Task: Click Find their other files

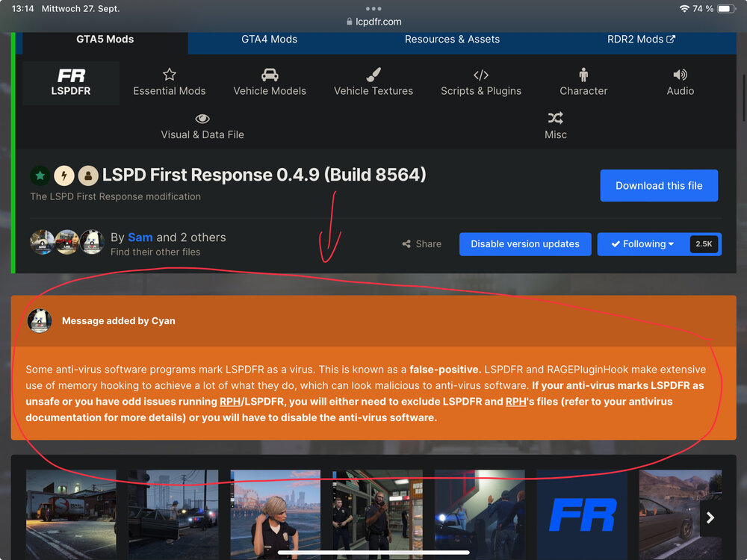Action: [155, 252]
